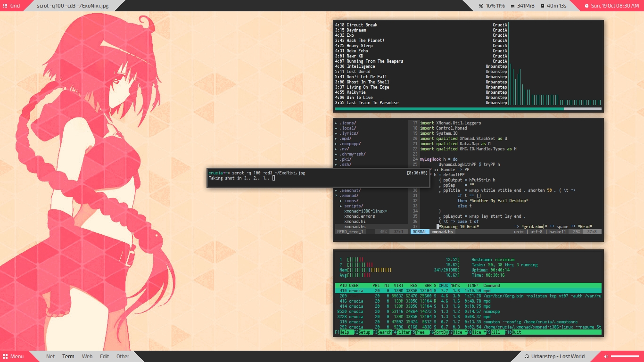Viewport: 644px width, 362px height.
Task: Switch to the Term workspace
Action: (68, 356)
